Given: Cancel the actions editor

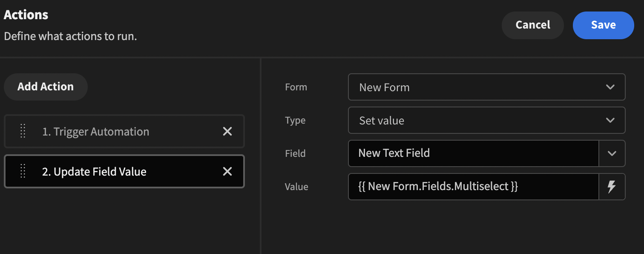Looking at the screenshot, I should (532, 25).
